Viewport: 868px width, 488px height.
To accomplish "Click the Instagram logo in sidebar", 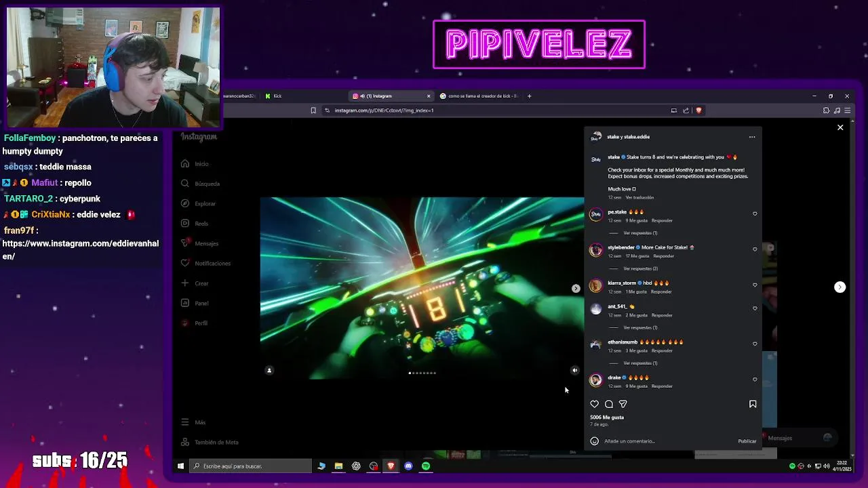I will point(199,137).
